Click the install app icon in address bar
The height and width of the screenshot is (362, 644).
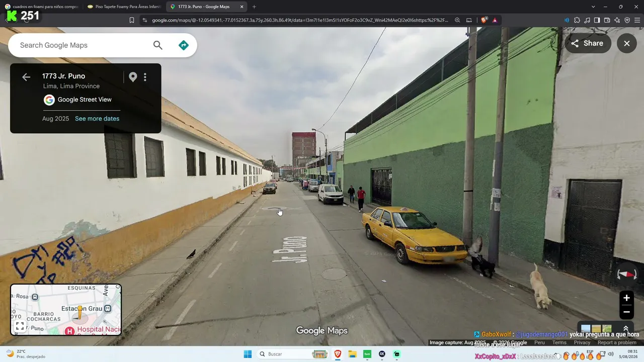point(469,20)
